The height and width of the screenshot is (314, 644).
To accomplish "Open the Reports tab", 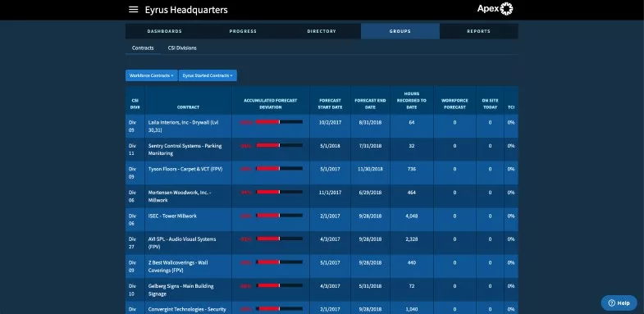I will 478,31.
